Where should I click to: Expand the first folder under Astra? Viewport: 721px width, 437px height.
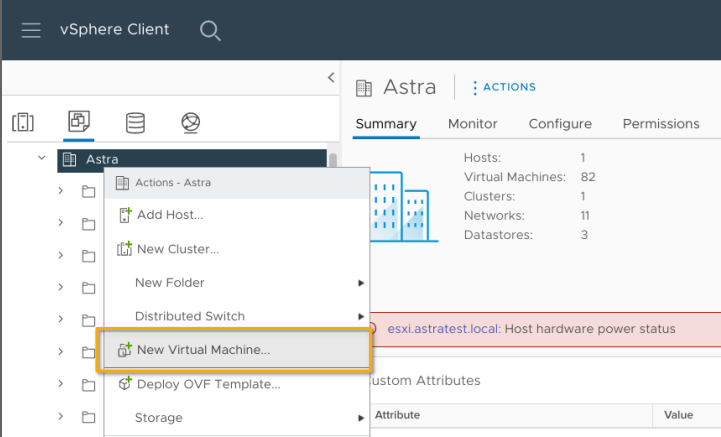pyautogui.click(x=62, y=191)
